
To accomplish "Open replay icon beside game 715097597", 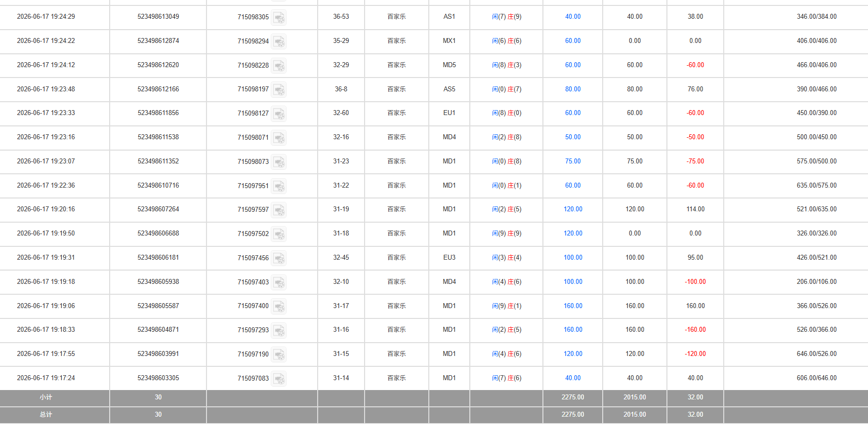I will (279, 210).
